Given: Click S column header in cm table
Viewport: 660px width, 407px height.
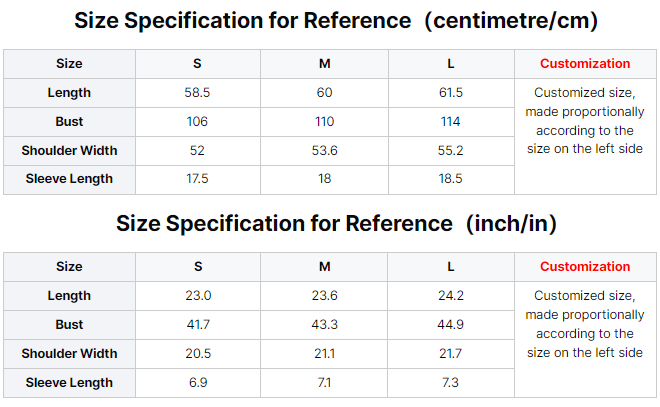Looking at the screenshot, I should [x=197, y=63].
